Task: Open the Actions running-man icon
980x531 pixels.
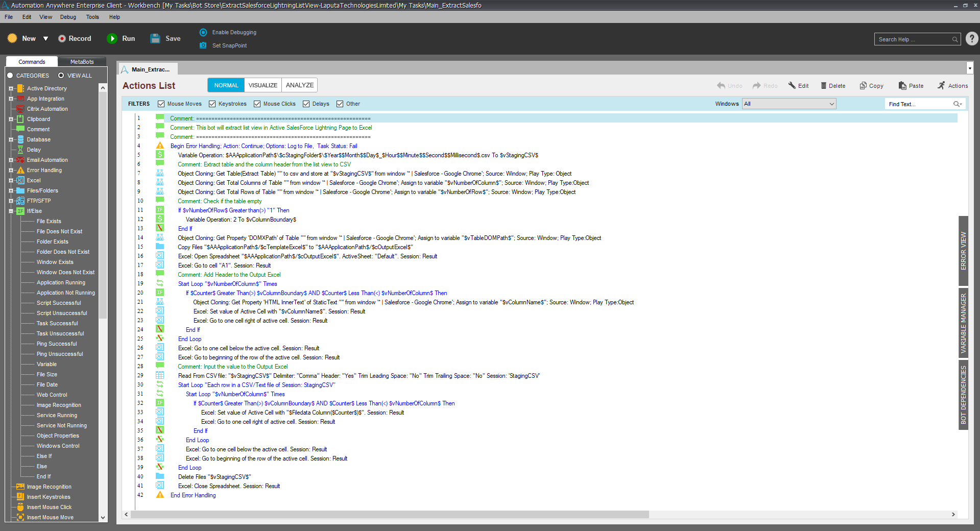Action: (x=941, y=85)
